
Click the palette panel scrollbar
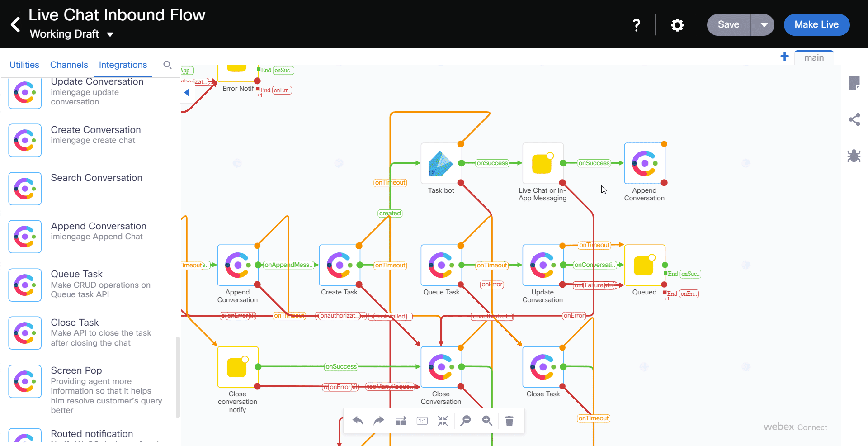pyautogui.click(x=178, y=377)
